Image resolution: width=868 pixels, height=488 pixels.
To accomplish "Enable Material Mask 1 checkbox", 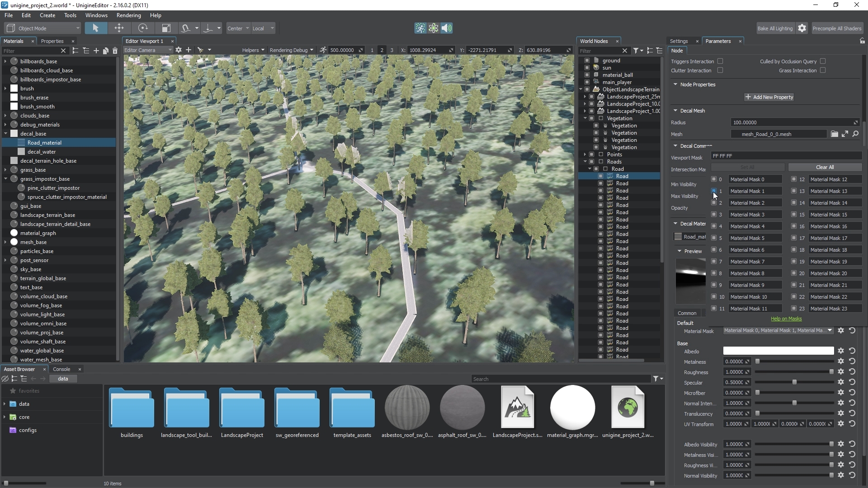I will pos(714,191).
